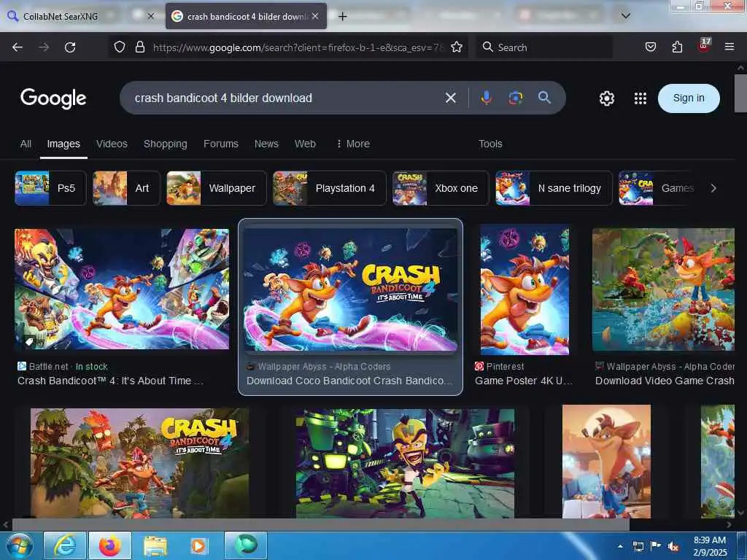Screen dimensions: 747x560
Task: Open Crash jungle logo thumbnail in second row
Action: 139,463
